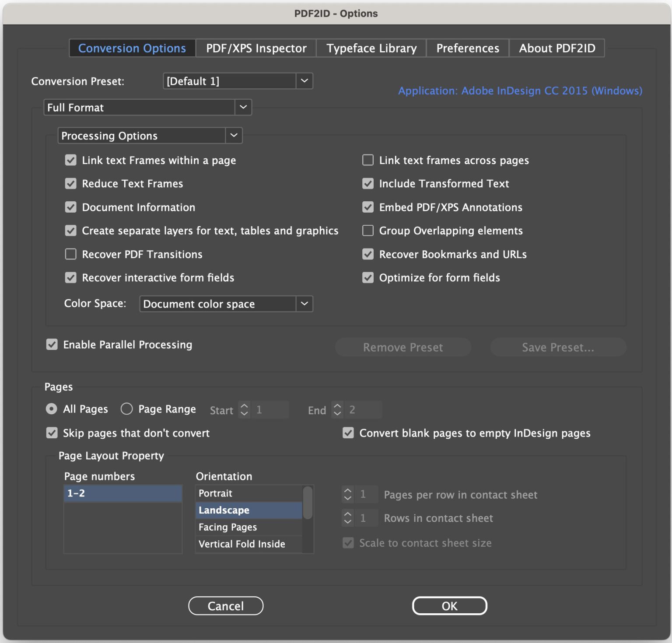Select Portrait in the Orientation list
The image size is (672, 643).
click(215, 493)
